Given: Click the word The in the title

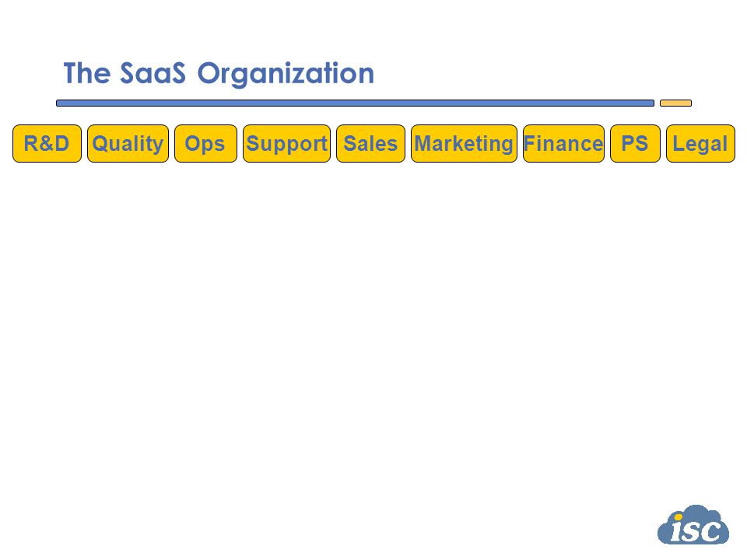Looking at the screenshot, I should [x=87, y=73].
